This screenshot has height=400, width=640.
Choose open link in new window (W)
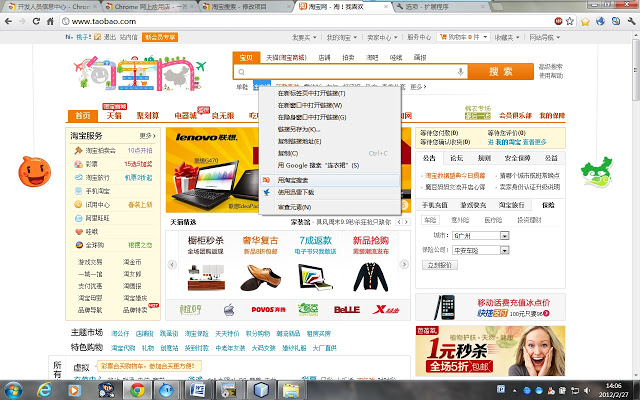[x=330, y=105]
